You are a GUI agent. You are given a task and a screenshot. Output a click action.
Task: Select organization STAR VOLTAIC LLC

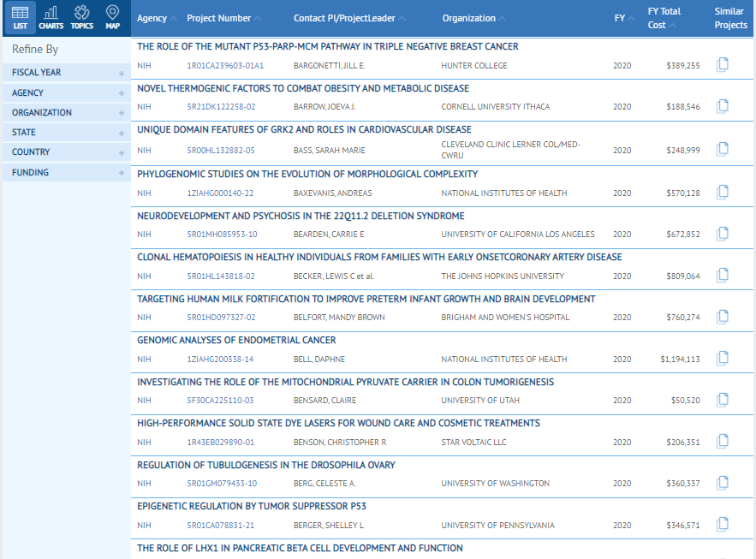coord(474,443)
